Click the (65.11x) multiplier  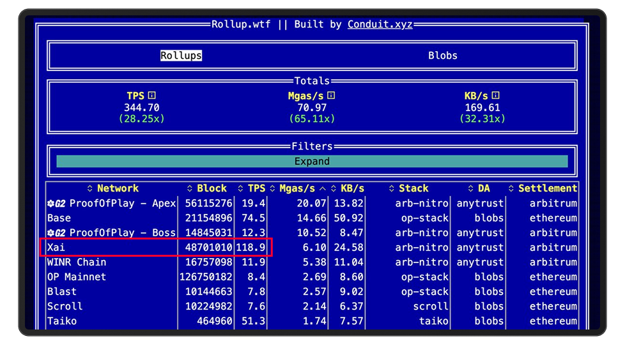[312, 119]
